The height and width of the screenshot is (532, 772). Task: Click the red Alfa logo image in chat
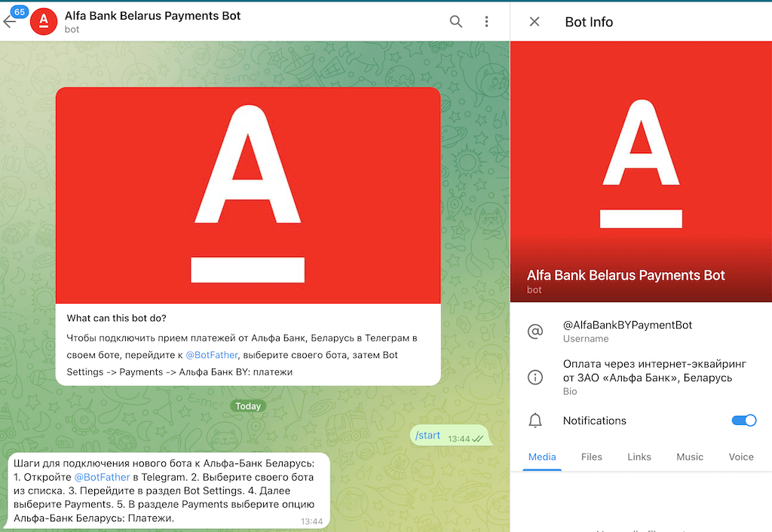point(248,196)
